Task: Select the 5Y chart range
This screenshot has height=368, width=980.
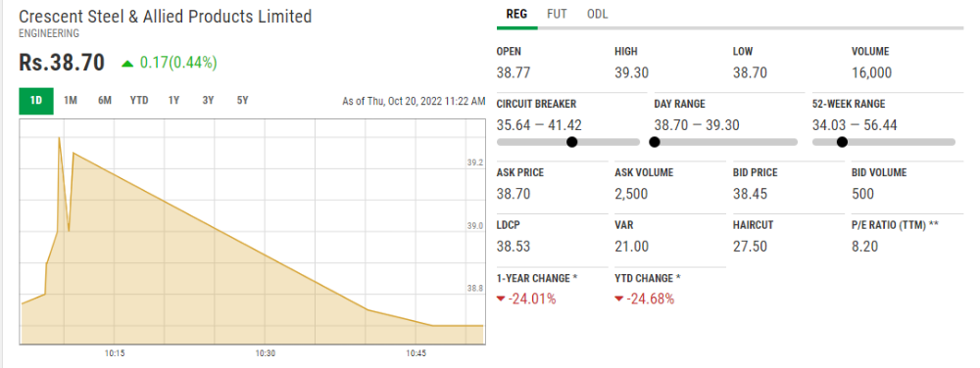Action: pos(242,101)
